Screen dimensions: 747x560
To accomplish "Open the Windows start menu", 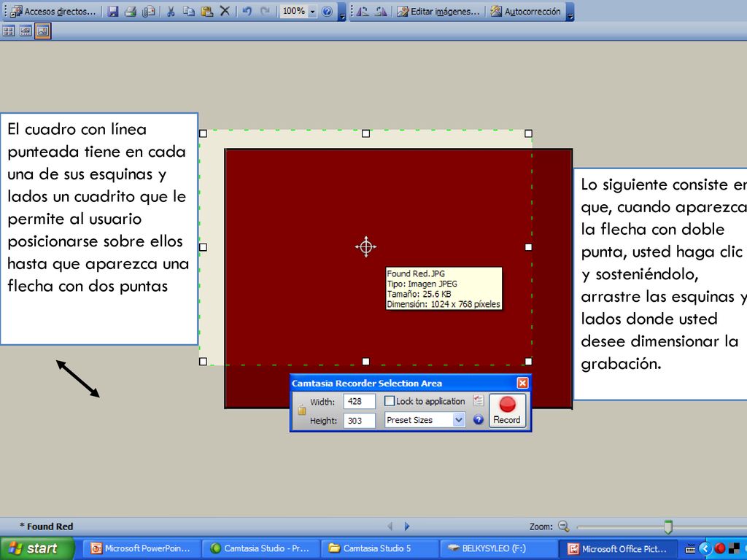I will 36,548.
